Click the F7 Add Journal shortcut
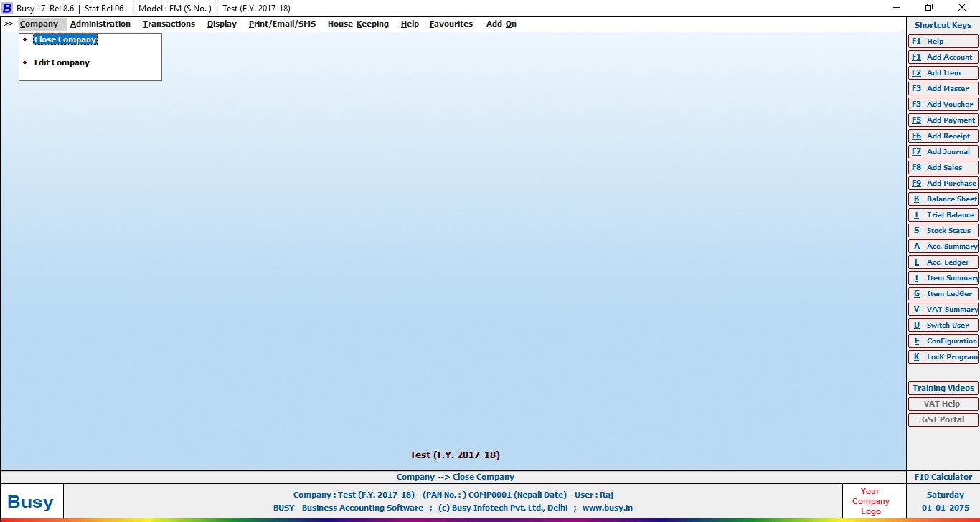 click(943, 151)
